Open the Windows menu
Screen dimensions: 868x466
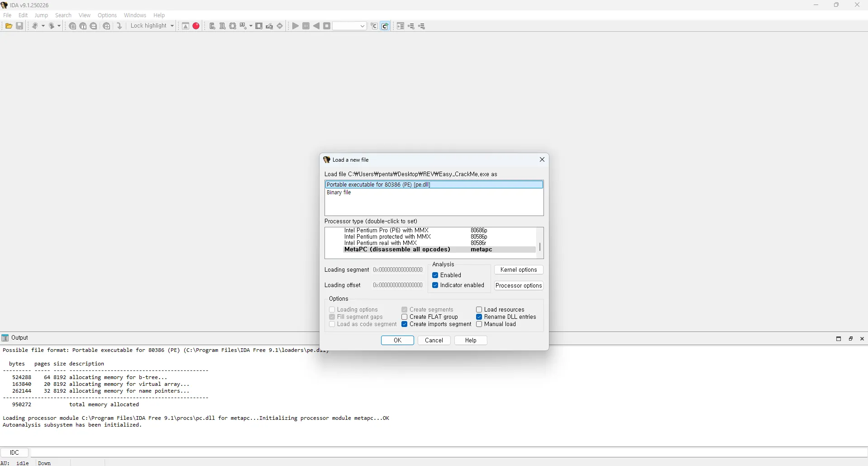point(135,15)
